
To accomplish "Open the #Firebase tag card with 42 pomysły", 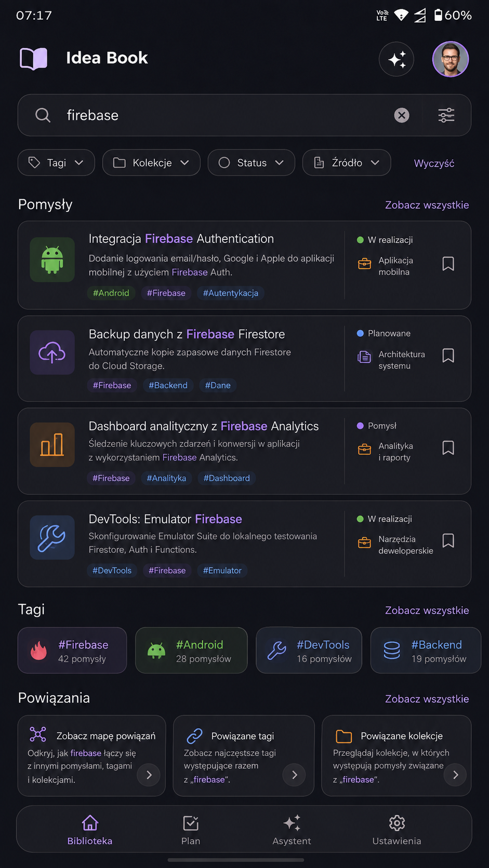I will tap(72, 650).
